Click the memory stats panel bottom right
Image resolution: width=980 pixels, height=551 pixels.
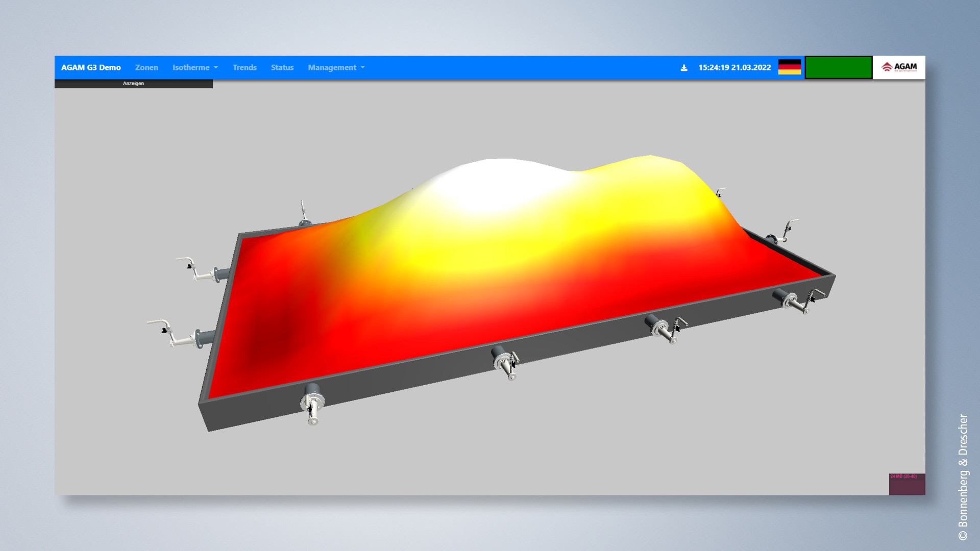906,484
